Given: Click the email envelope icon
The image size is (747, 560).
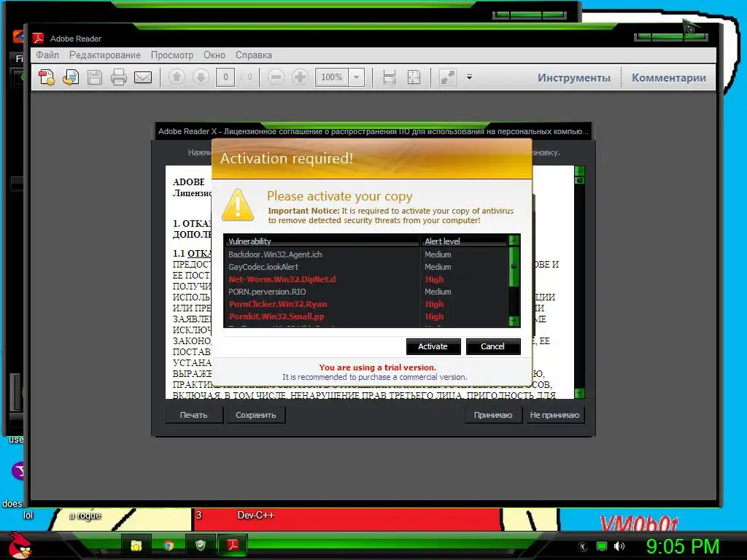Looking at the screenshot, I should [143, 77].
